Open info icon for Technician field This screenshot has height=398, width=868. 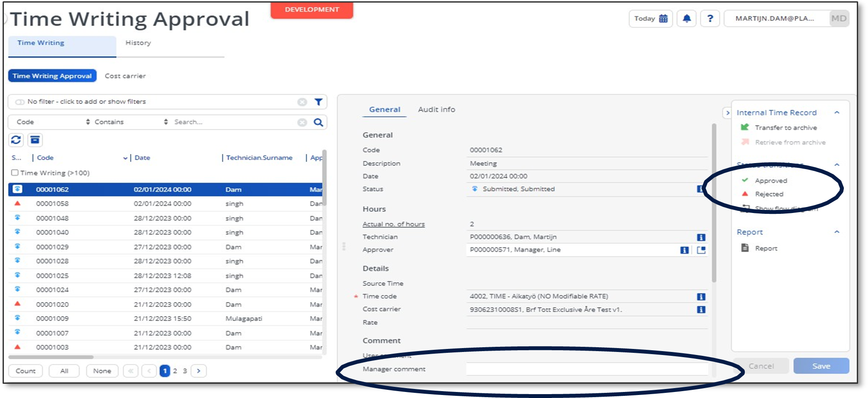701,238
